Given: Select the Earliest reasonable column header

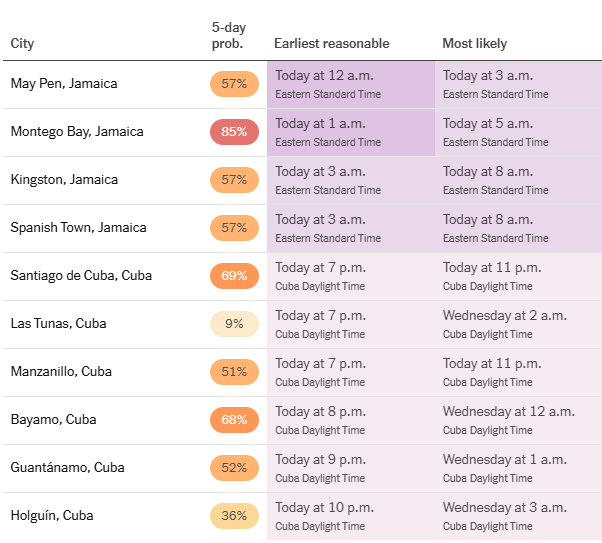Looking at the screenshot, I should tap(331, 44).
